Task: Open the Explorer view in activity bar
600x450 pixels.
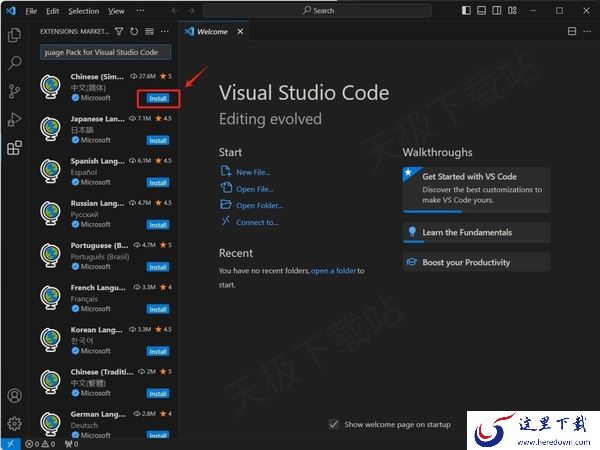Action: [x=15, y=35]
